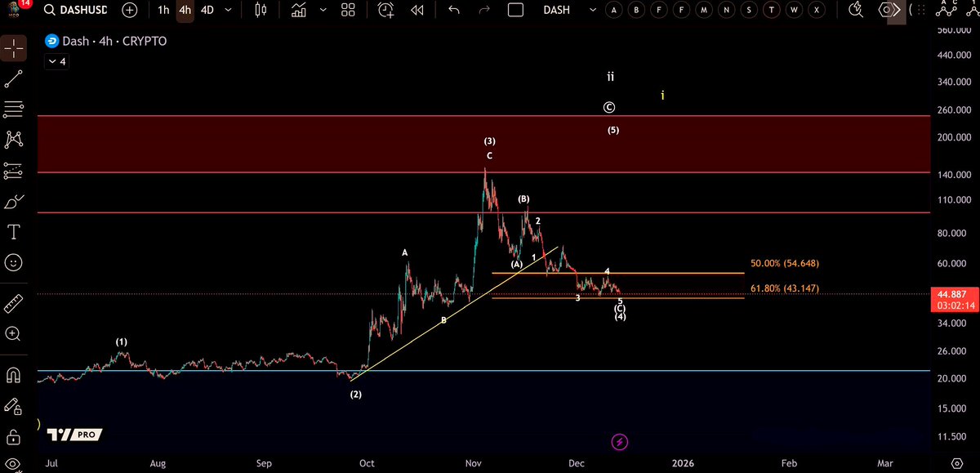Select the 4h timeframe
Image resolution: width=980 pixels, height=473 pixels.
click(185, 11)
